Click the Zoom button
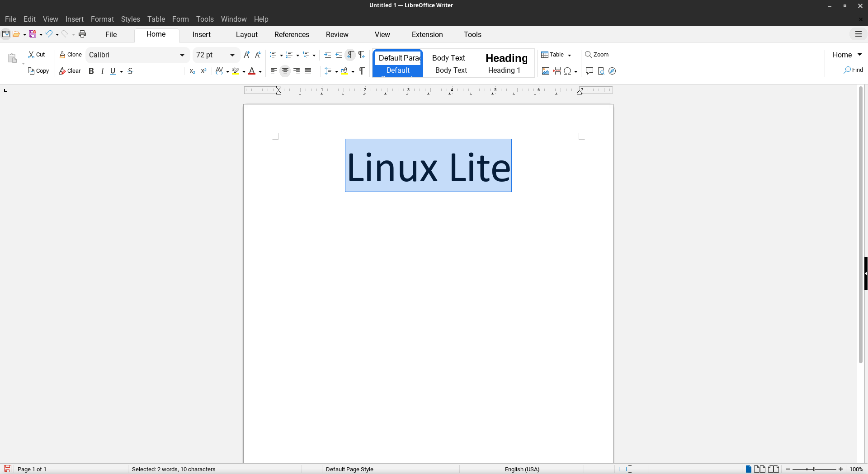The height and width of the screenshot is (474, 868). click(597, 55)
